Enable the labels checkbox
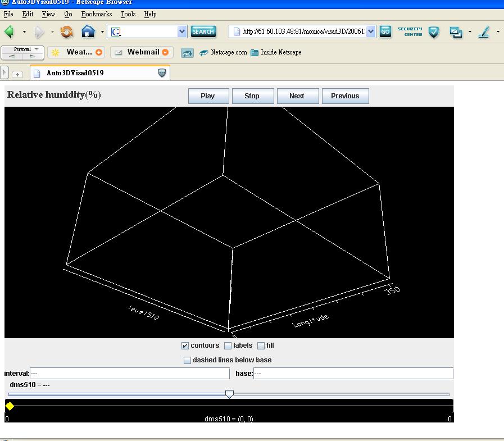The height and width of the screenshot is (441, 504). pyautogui.click(x=228, y=346)
